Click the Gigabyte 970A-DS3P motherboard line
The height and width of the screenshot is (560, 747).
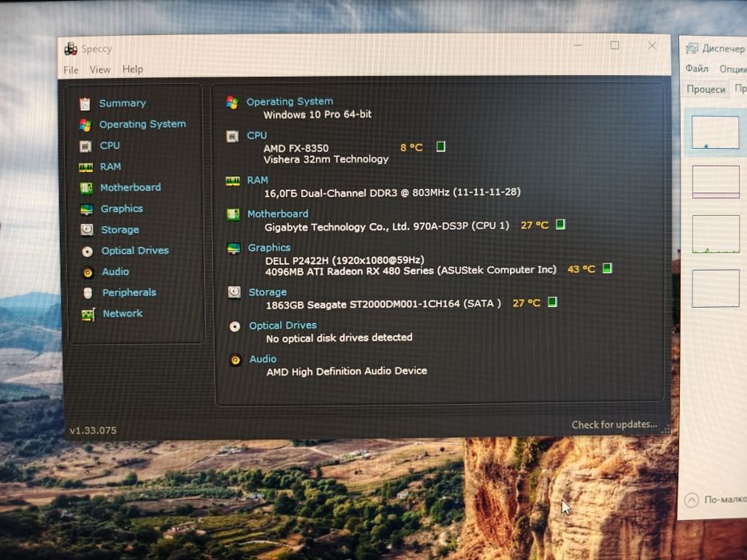pyautogui.click(x=387, y=226)
